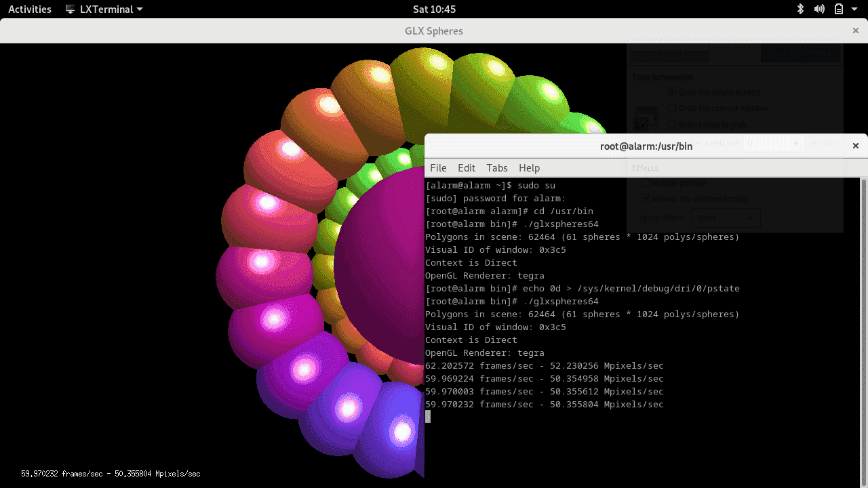This screenshot has width=868, height=488.
Task: Open the File menu in LXTerminal
Action: (x=438, y=168)
